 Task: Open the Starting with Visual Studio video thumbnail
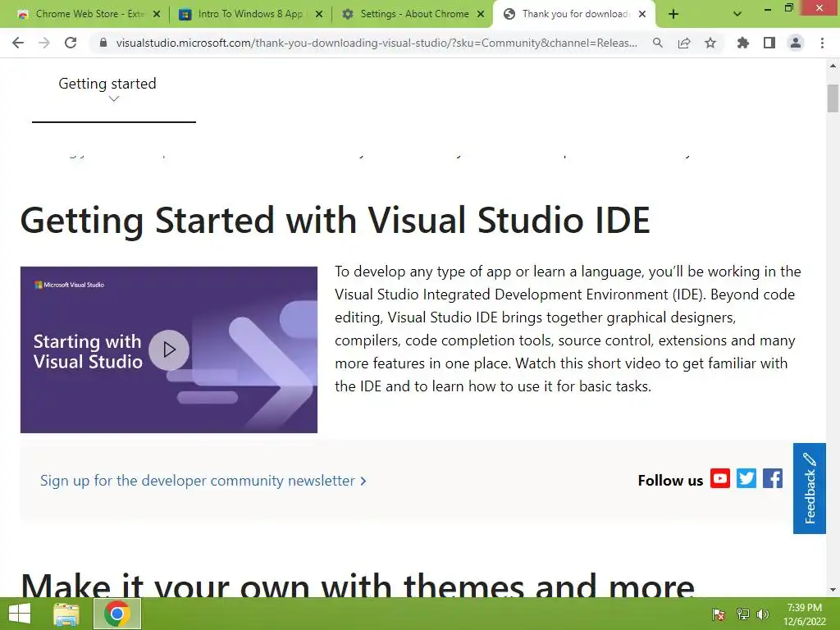click(169, 349)
